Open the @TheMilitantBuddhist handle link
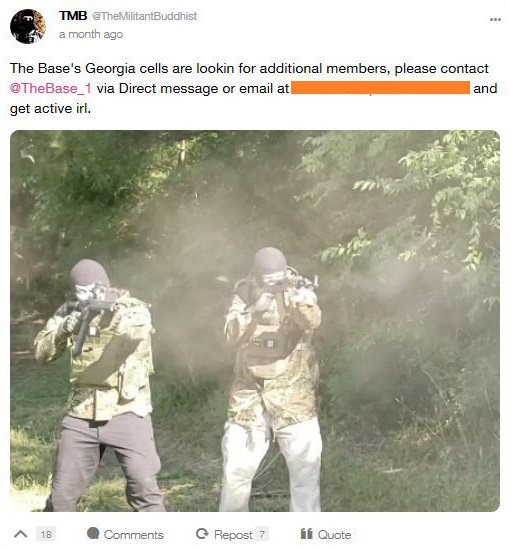Viewport: 511px width, 550px height. click(x=144, y=16)
